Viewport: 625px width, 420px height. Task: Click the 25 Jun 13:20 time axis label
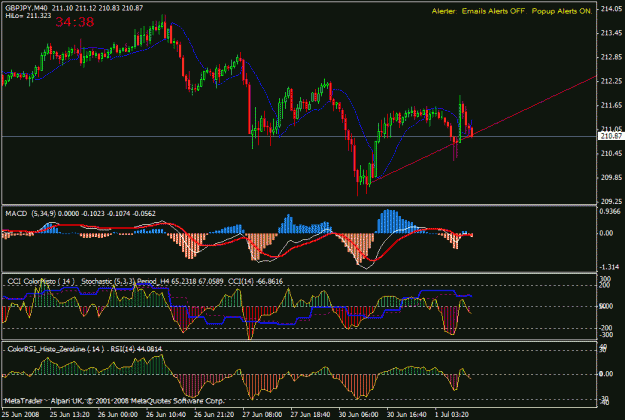[x=70, y=414]
